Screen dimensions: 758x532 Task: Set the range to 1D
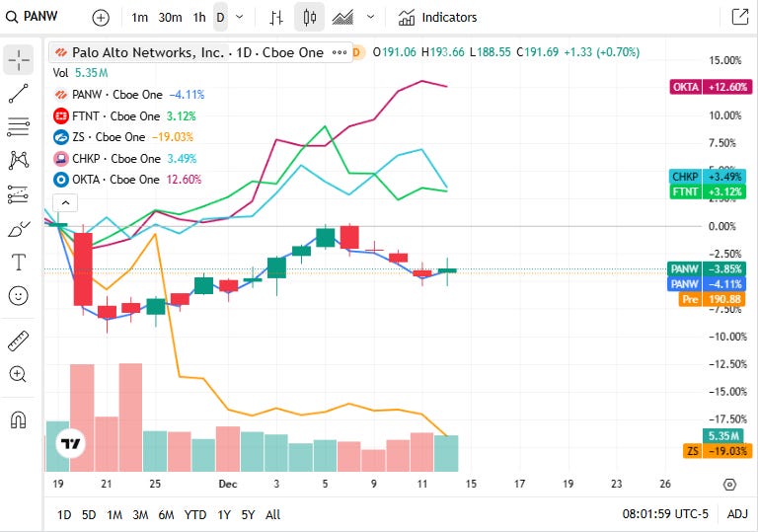point(64,514)
